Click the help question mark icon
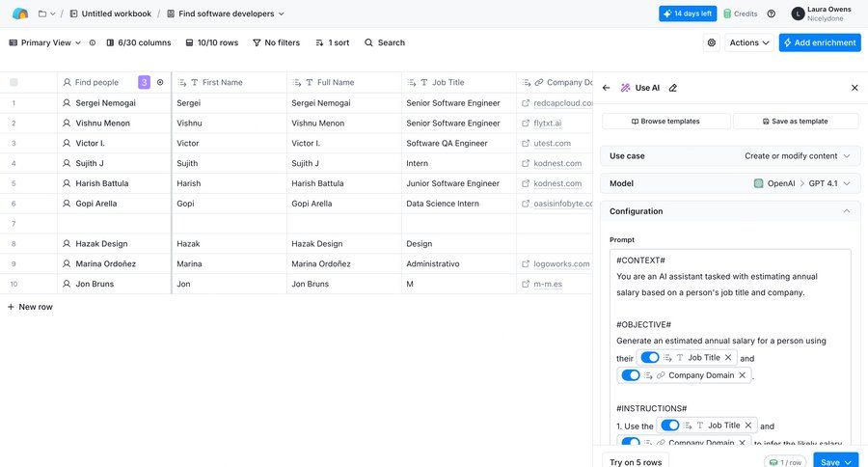 pos(772,14)
